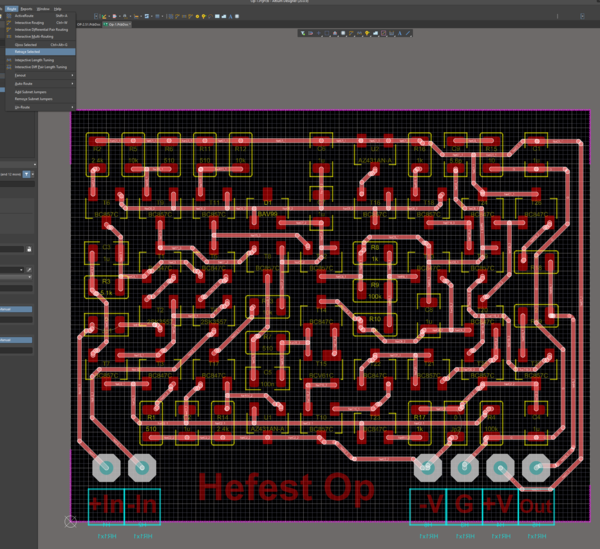
Task: Collapse the left panel section with small arrow
Action: (x=34, y=165)
